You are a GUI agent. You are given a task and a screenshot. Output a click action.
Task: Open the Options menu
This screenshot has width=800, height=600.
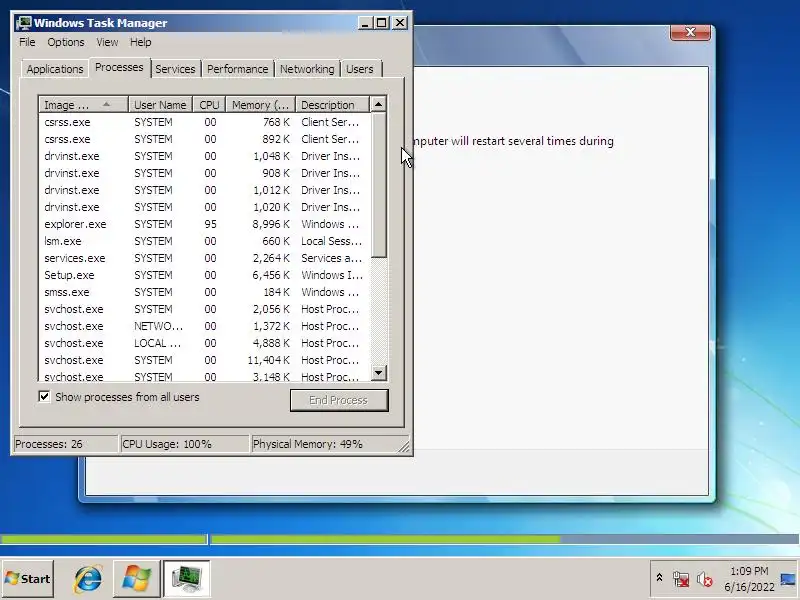click(x=66, y=42)
